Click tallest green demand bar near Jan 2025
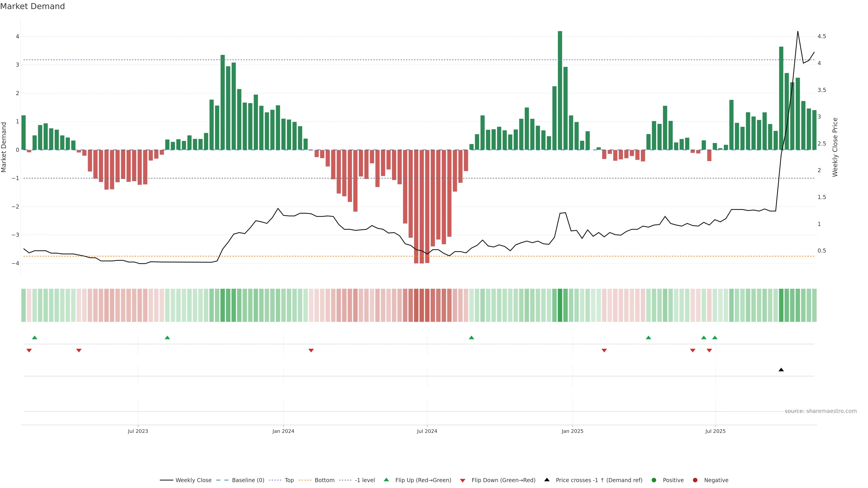The height and width of the screenshot is (488, 868). pos(560,90)
